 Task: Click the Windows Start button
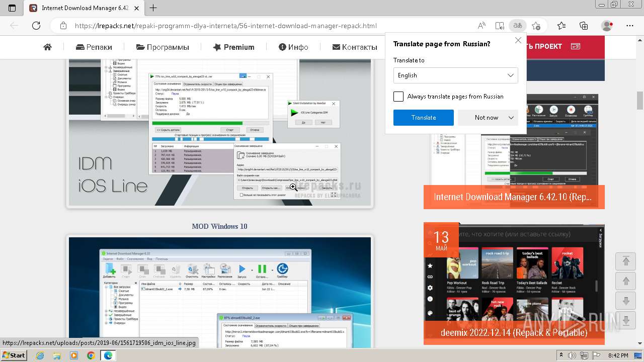[x=14, y=355]
